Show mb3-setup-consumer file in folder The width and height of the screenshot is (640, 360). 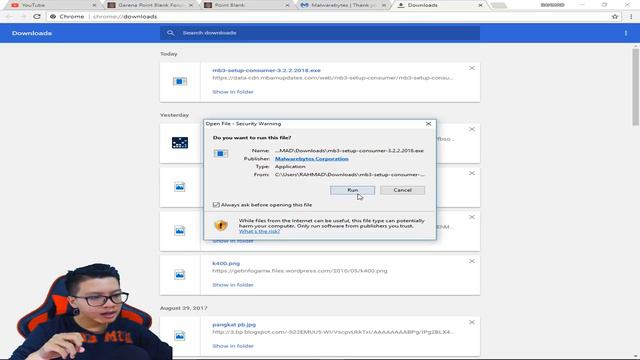coord(233,92)
